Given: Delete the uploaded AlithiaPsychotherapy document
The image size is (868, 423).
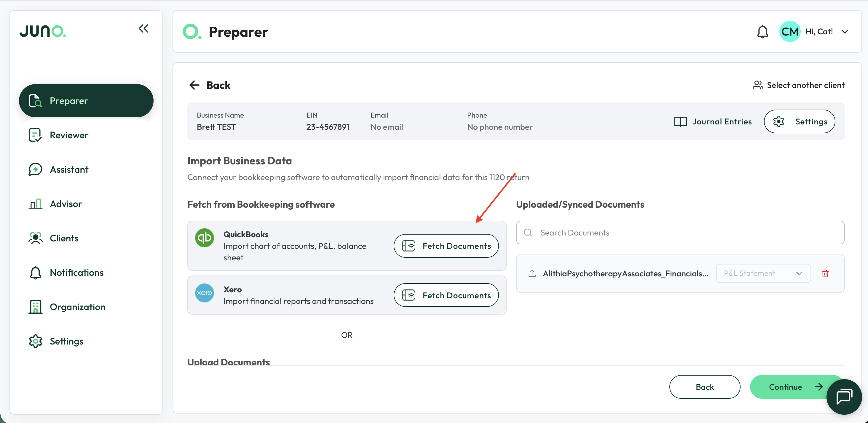Looking at the screenshot, I should tap(825, 273).
